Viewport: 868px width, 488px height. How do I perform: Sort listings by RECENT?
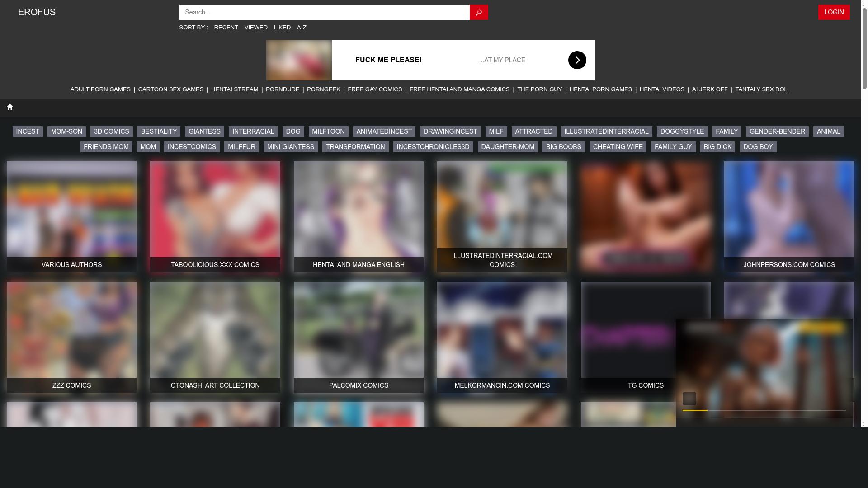tap(226, 28)
